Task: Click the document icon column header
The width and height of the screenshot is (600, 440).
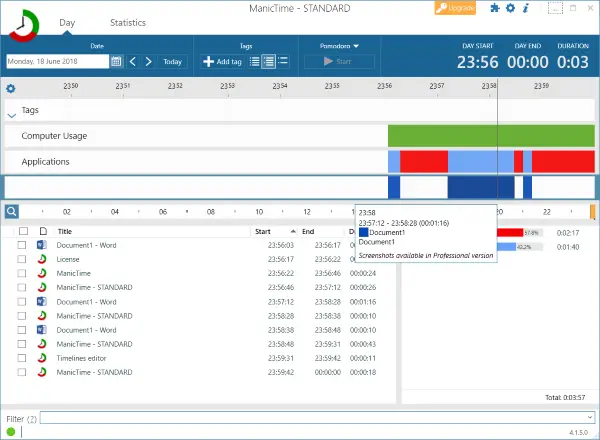Action: (x=43, y=231)
